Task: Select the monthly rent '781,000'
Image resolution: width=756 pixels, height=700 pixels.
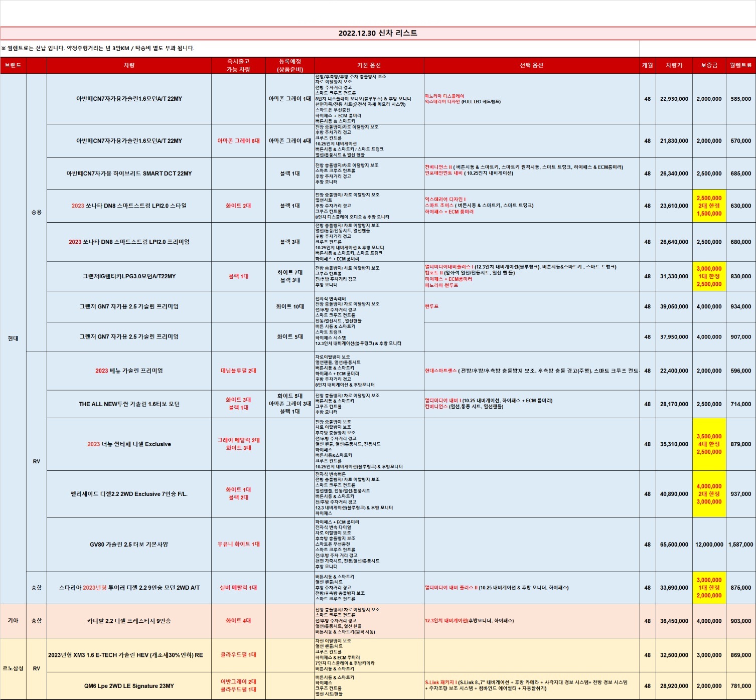Action: point(741,686)
